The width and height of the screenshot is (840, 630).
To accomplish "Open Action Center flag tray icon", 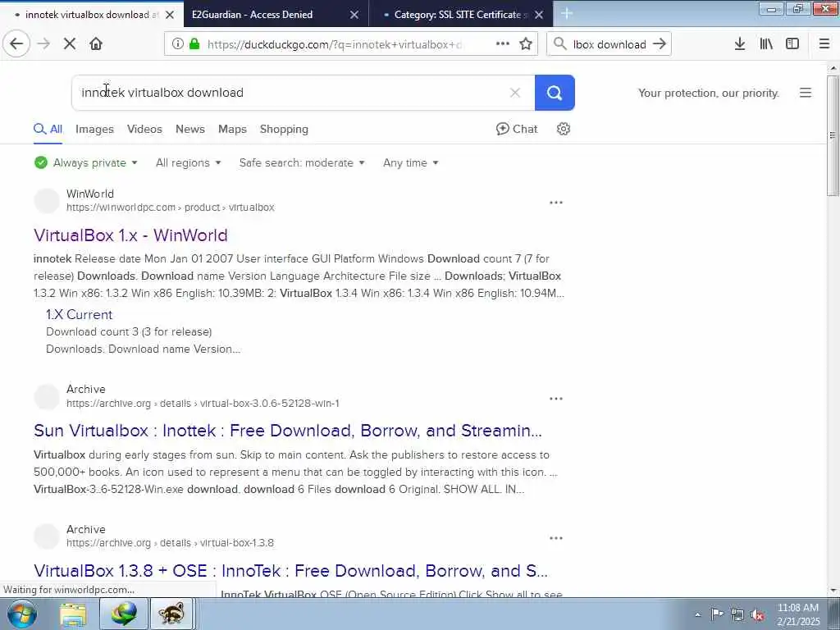I will 717,614.
